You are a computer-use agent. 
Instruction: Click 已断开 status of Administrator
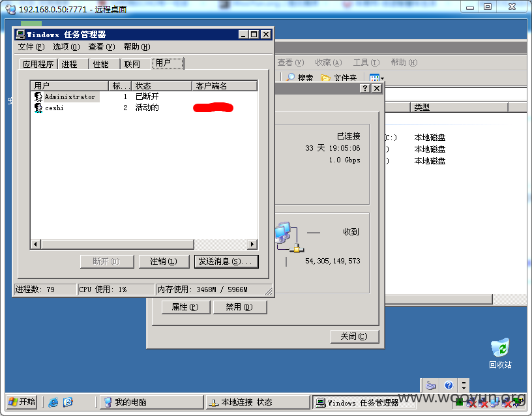(147, 97)
